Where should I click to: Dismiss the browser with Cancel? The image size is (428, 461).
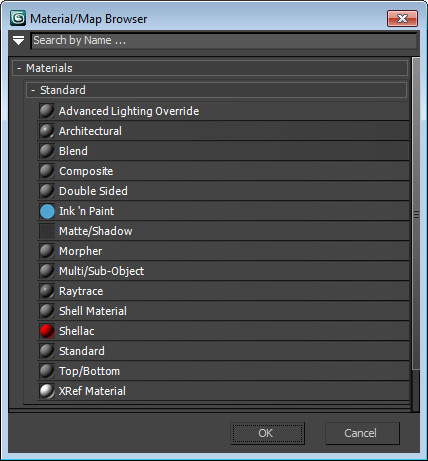coord(362,433)
